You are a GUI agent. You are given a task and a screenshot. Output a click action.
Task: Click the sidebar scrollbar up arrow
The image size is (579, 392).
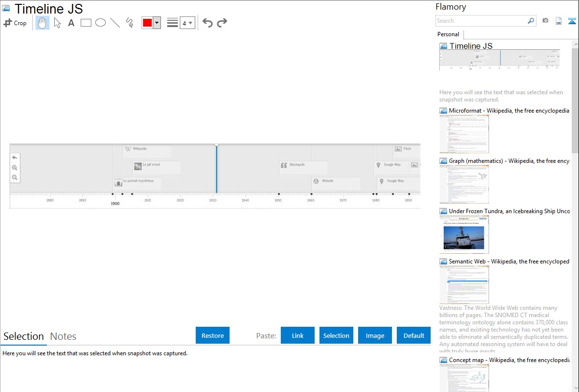pos(575,44)
